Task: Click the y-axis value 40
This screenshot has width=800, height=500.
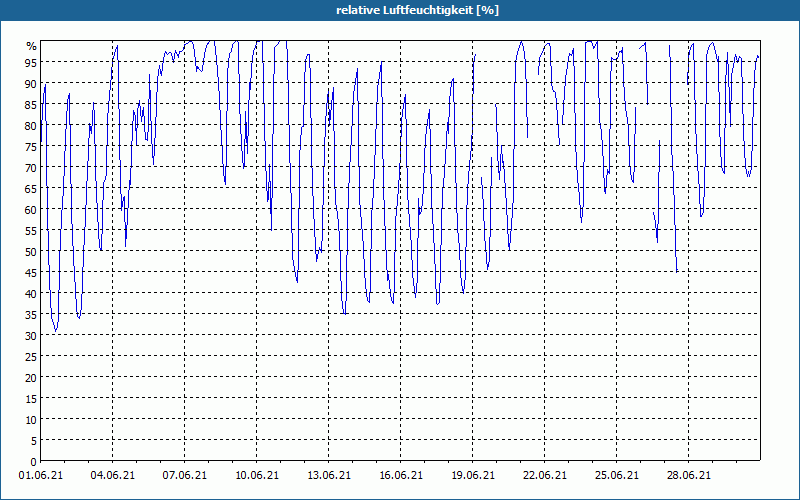Action: tap(31, 293)
